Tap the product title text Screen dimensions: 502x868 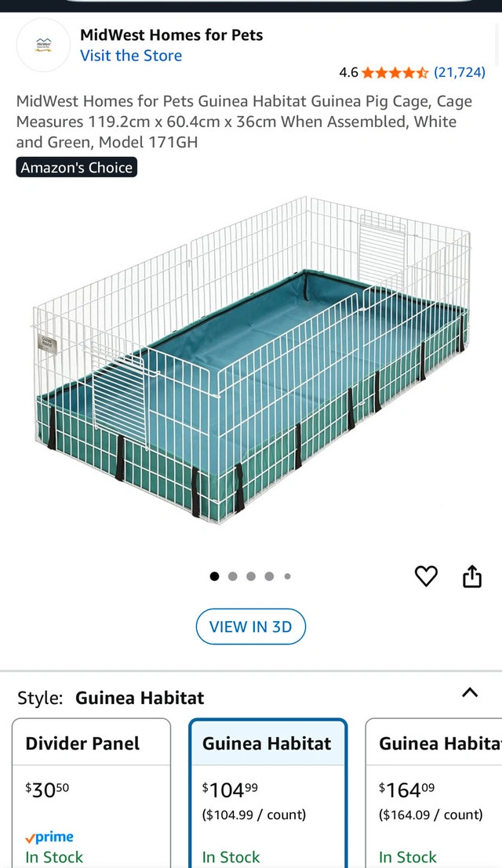point(244,122)
